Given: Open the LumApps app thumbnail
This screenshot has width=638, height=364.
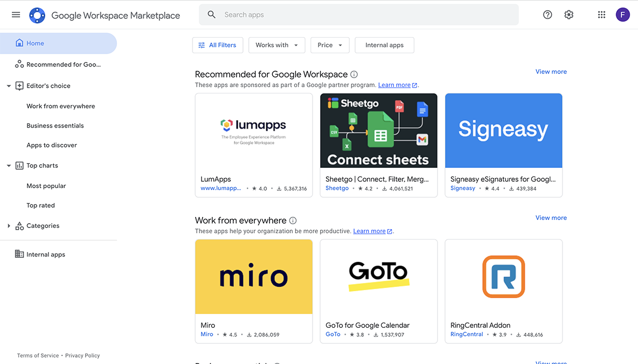Looking at the screenshot, I should click(x=254, y=131).
